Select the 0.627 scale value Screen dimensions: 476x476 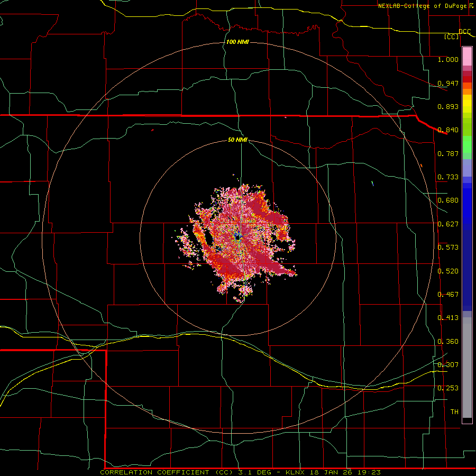[448, 224]
